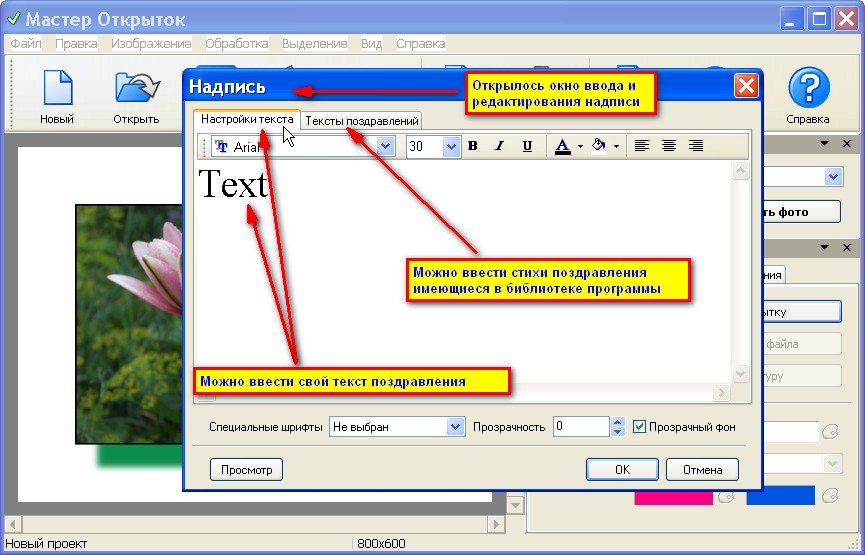This screenshot has height=555, width=865.
Task: Open the Правка menu
Action: click(76, 44)
